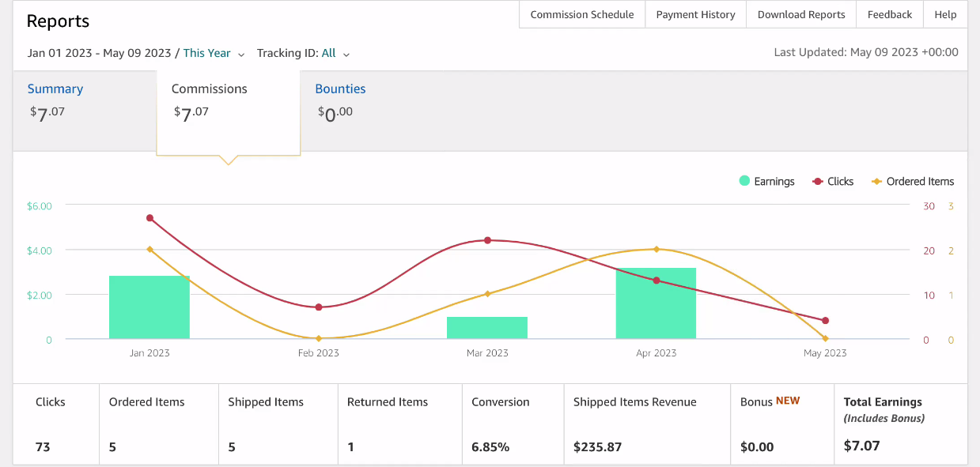Screen dimensions: 980x467
Task: Expand the This Year date range dropdown
Action: pos(214,53)
